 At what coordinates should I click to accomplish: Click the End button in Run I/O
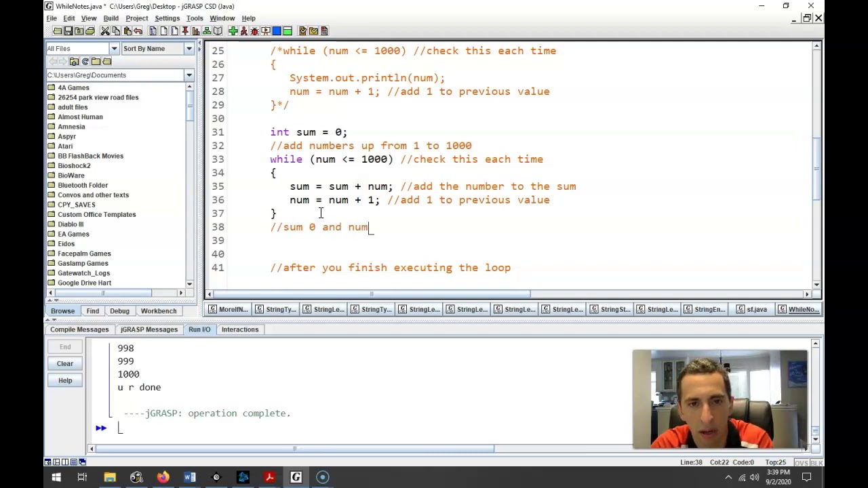(x=65, y=347)
